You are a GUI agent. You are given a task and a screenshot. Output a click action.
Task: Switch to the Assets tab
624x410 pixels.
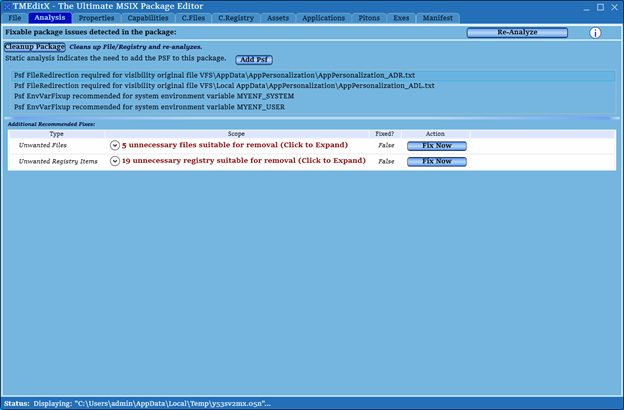278,18
